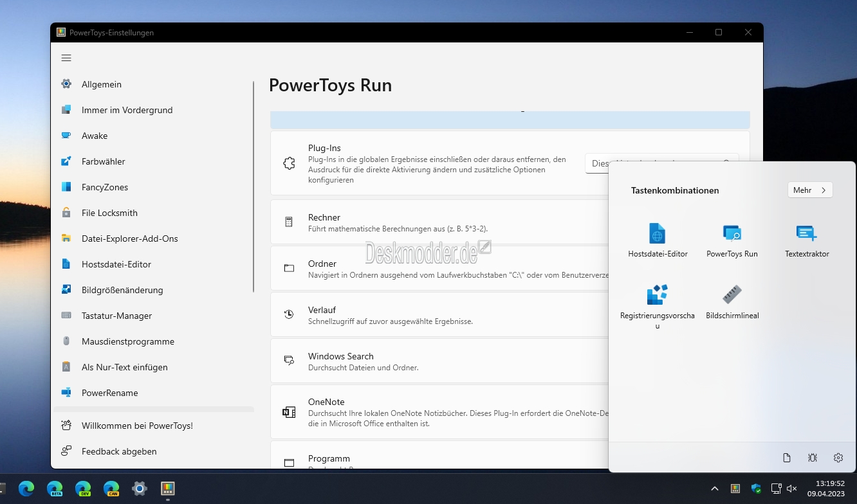
Task: Expand the Programm plug-in row
Action: pos(439,455)
